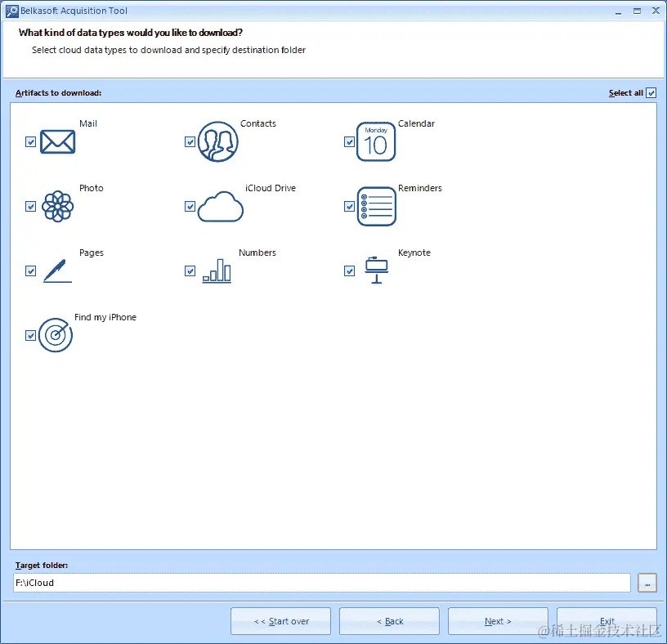Image resolution: width=667 pixels, height=644 pixels.
Task: Disable the Reminders checkbox
Action: click(349, 206)
